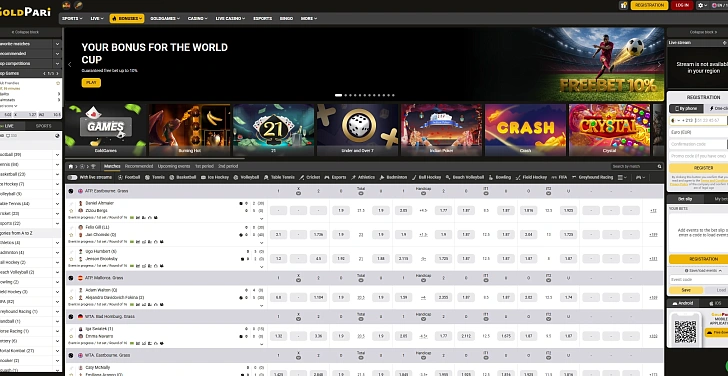Click Android app download tab
The height and width of the screenshot is (376, 728).
682,303
